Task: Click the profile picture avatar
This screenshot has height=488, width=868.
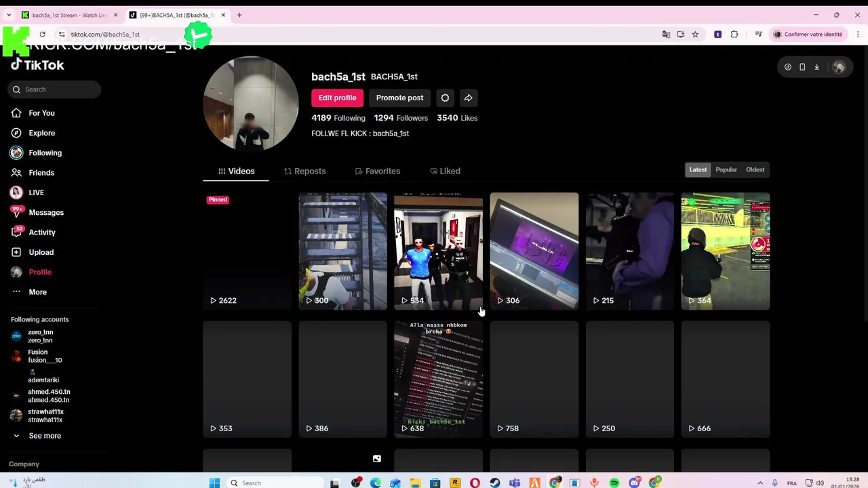Action: [x=251, y=104]
